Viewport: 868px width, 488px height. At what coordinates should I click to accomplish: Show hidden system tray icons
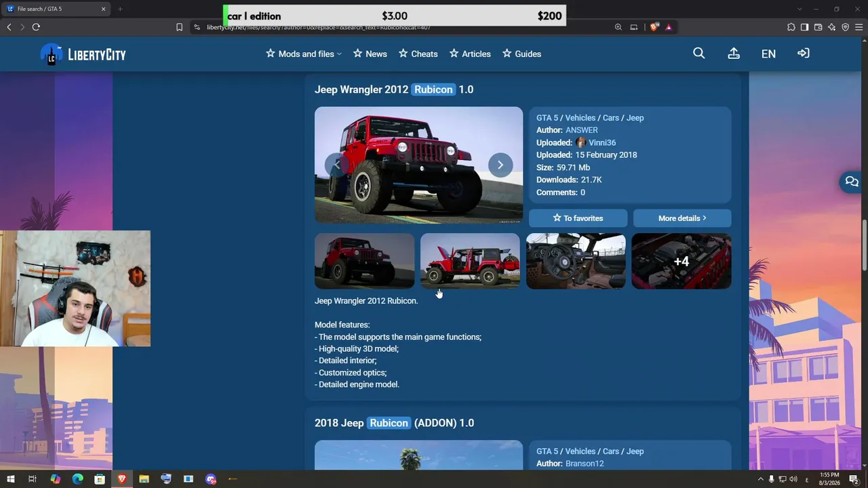click(760, 479)
